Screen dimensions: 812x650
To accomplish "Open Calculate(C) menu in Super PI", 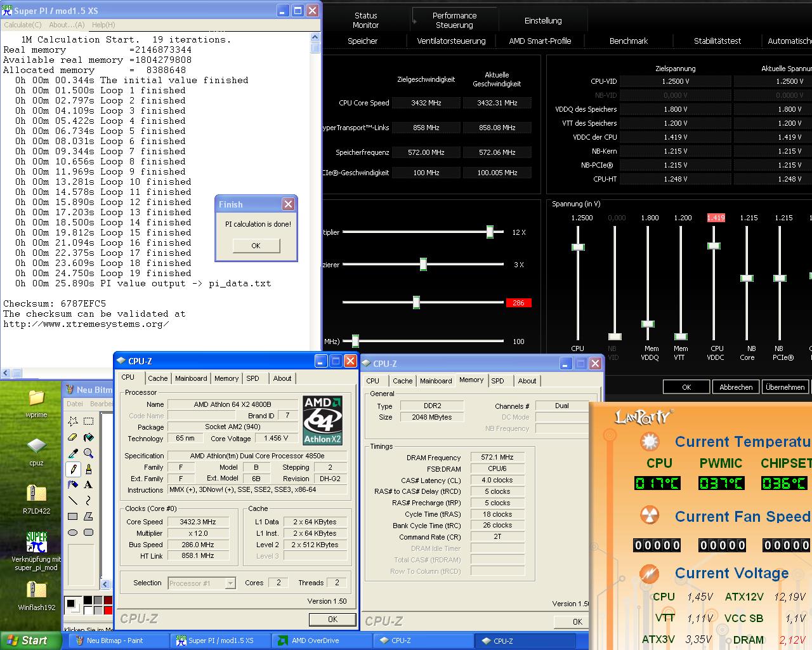I will pos(23,25).
